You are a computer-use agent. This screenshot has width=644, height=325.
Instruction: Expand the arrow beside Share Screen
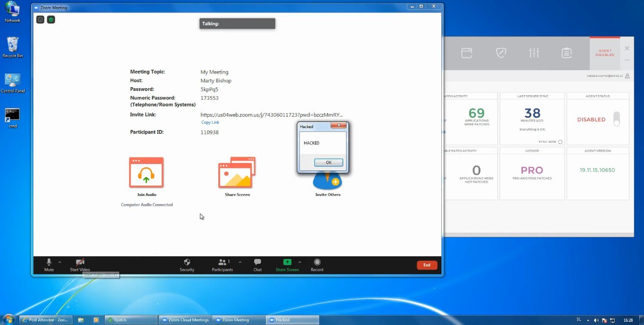click(300, 262)
